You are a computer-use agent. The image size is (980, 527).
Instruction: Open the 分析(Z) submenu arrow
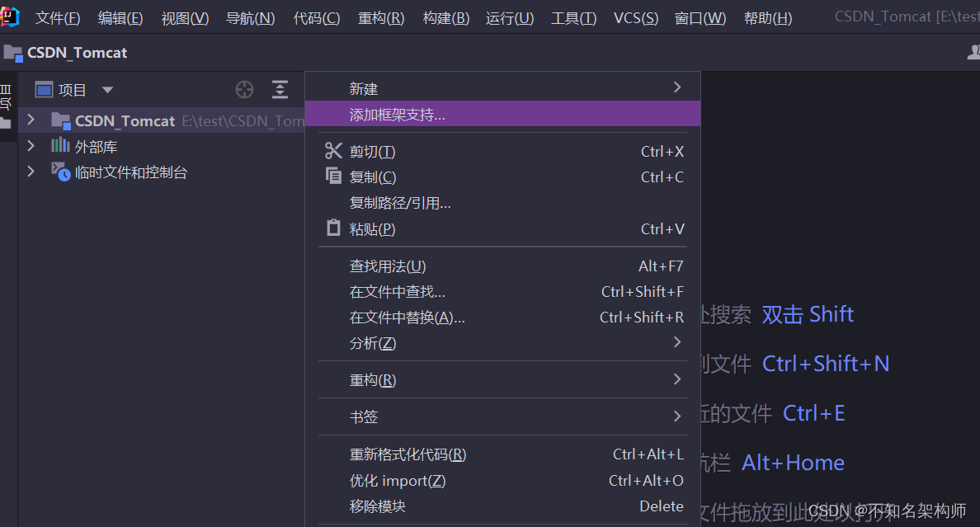click(x=676, y=342)
